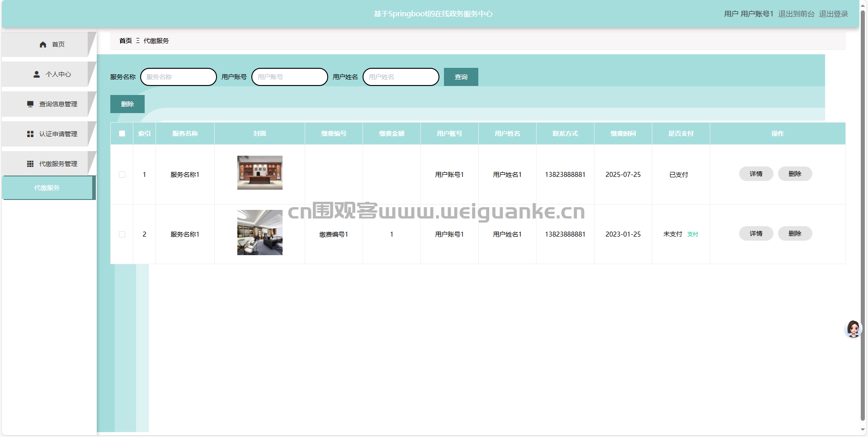Focus the 服务名称 search input field
Viewport: 868px width, 437px height.
[x=179, y=77]
